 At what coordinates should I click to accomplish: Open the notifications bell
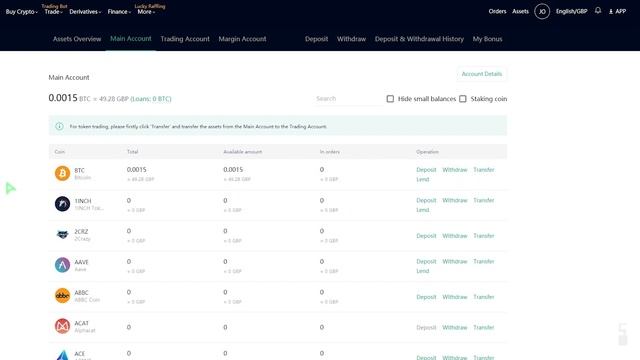pos(598,11)
